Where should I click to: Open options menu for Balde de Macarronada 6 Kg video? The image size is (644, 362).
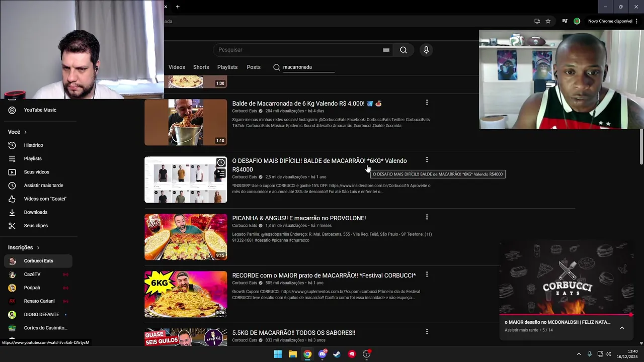pyautogui.click(x=427, y=103)
